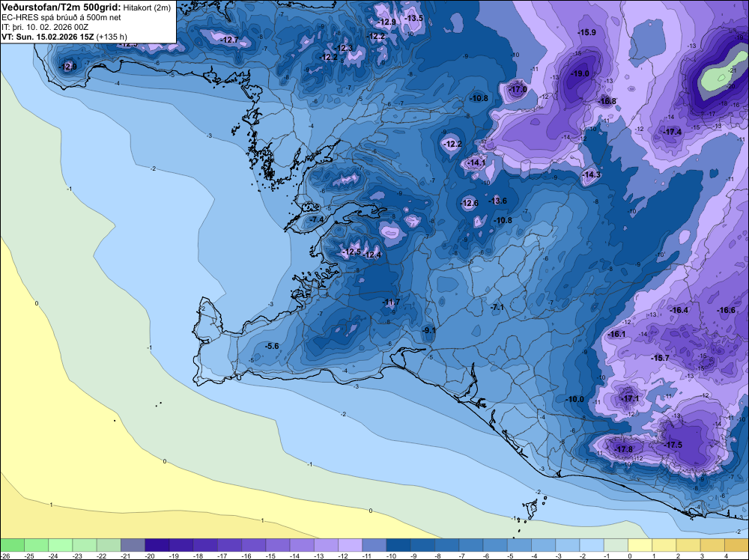Click the legend swatch between -13 and -12
The height and width of the screenshot is (560, 749).
coord(327,545)
